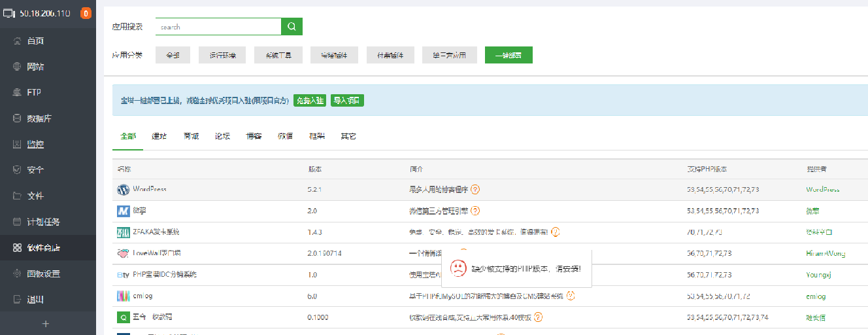Open 安全 shield icon in sidebar

tap(17, 170)
